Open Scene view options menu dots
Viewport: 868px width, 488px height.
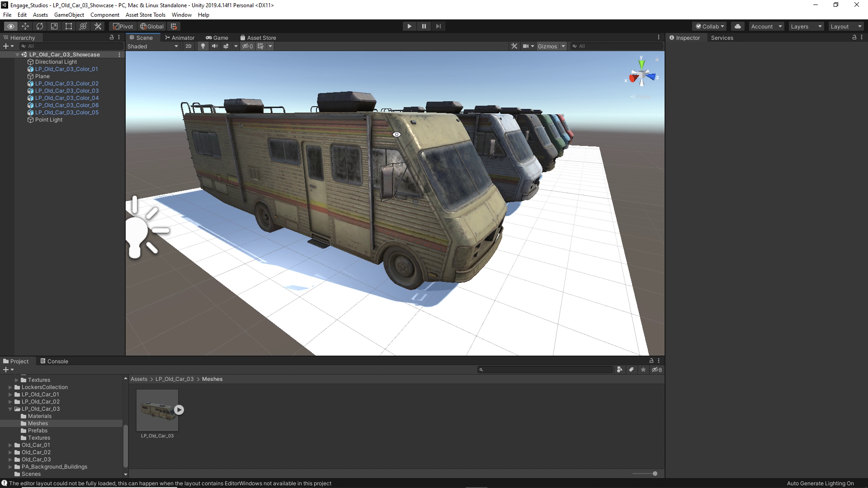[659, 38]
